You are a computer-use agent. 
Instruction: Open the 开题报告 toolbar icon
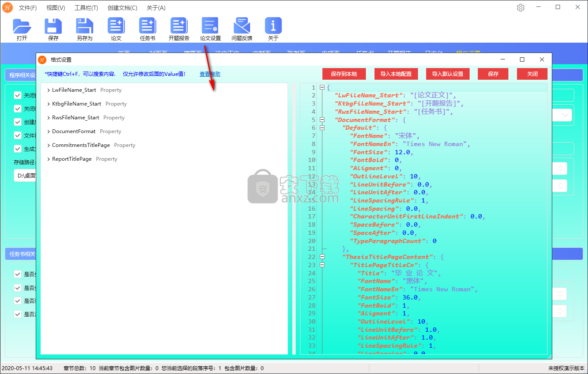179,26
